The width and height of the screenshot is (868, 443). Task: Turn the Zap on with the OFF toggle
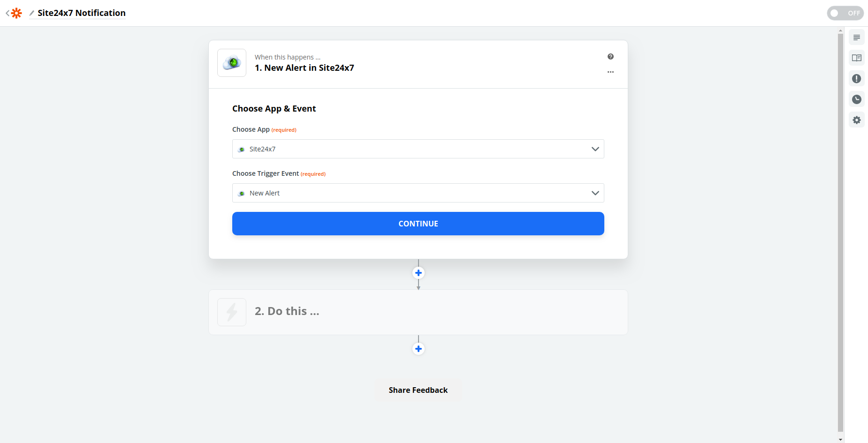(845, 13)
